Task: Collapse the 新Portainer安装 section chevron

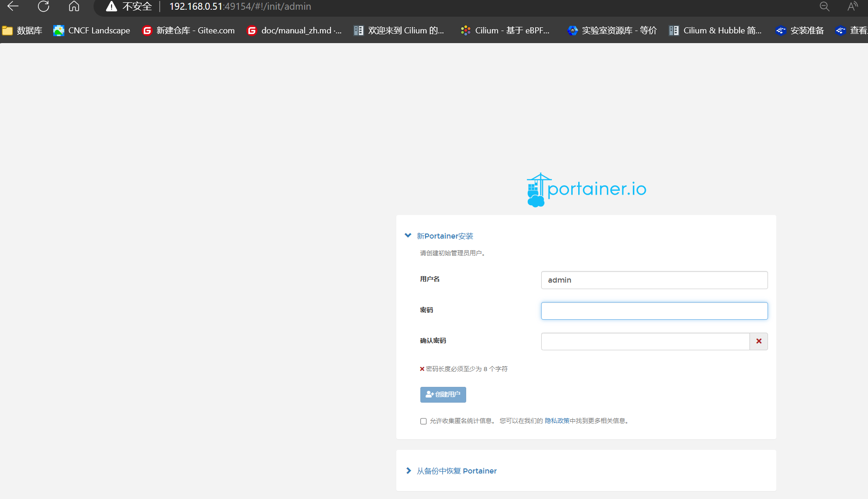Action: tap(408, 236)
